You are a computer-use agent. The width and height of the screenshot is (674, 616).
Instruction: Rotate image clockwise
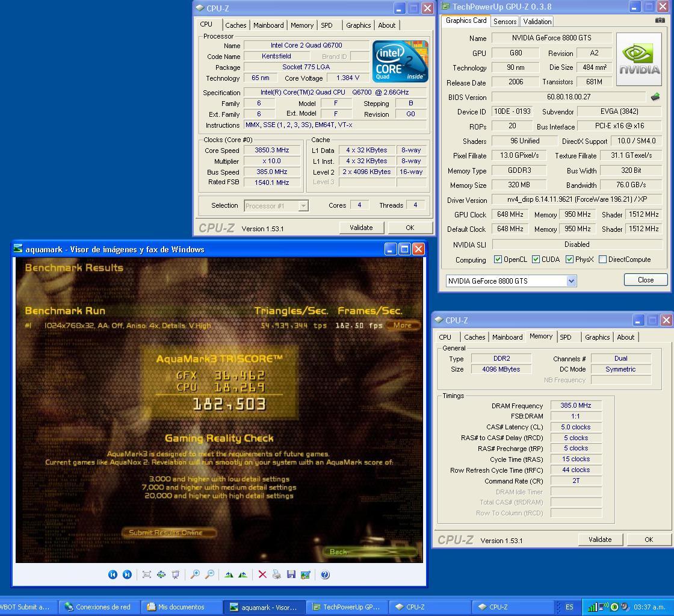[x=229, y=574]
